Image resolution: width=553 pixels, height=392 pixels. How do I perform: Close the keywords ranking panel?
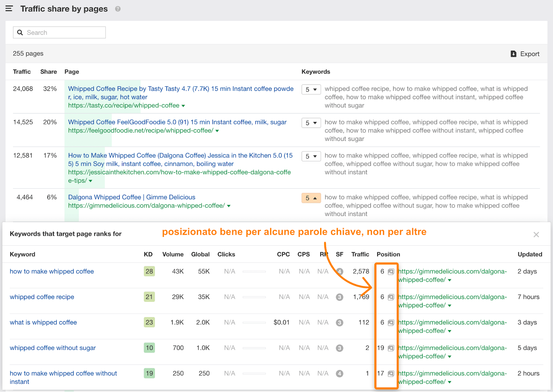536,235
